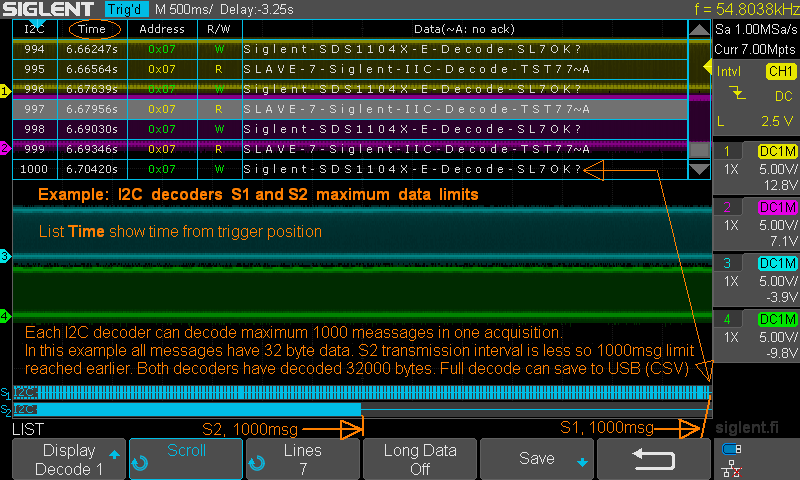Select the Lines 7 softkey
Screen dimensions: 800x480
[x=303, y=459]
